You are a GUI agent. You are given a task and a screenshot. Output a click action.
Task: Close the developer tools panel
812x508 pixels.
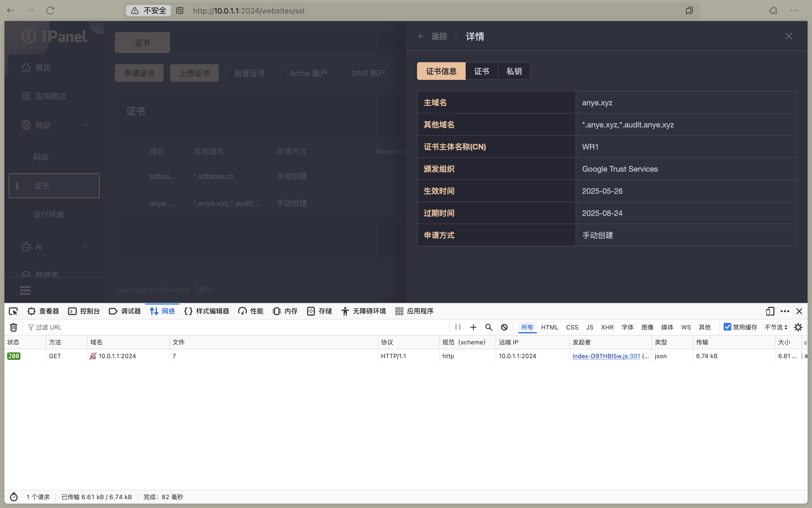799,311
